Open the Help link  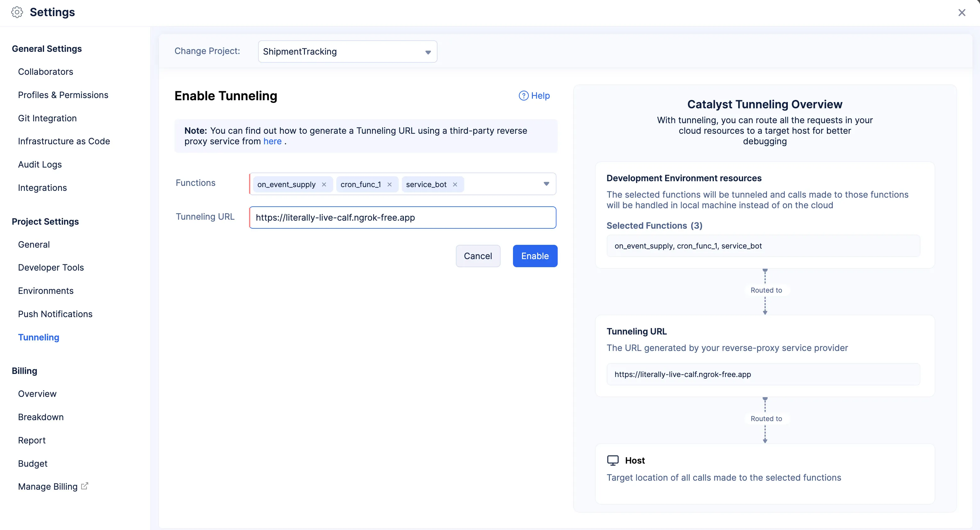click(x=534, y=96)
